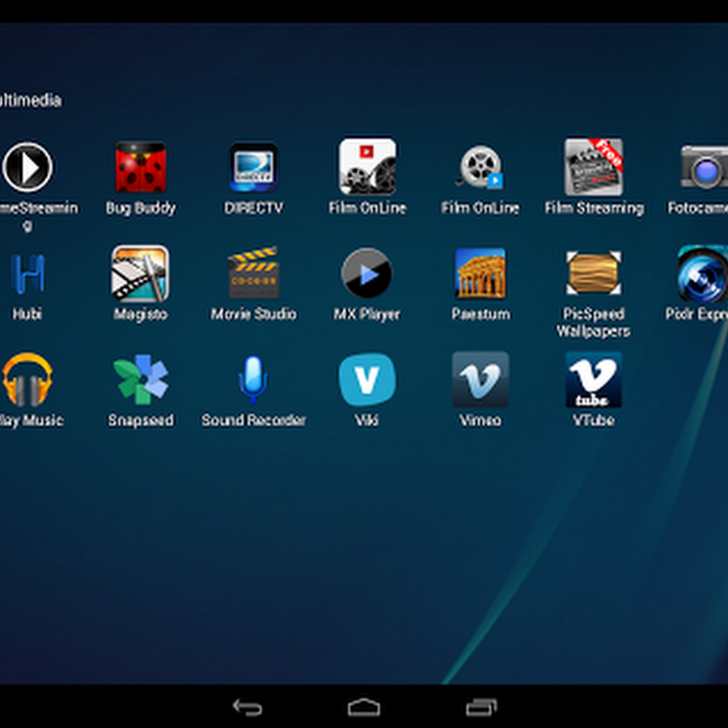Open the Fotocamera camera app
This screenshot has height=728, width=728.
pyautogui.click(x=704, y=167)
